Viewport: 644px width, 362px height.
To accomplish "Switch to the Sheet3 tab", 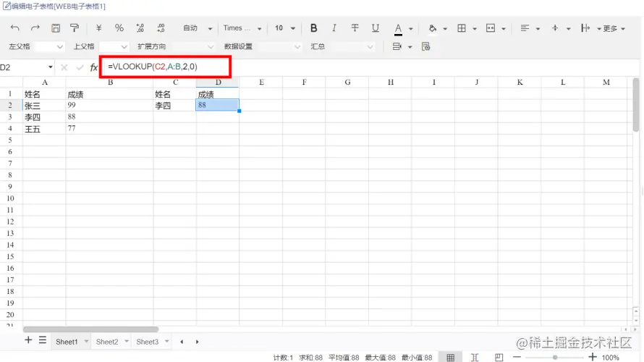I will pos(147,342).
